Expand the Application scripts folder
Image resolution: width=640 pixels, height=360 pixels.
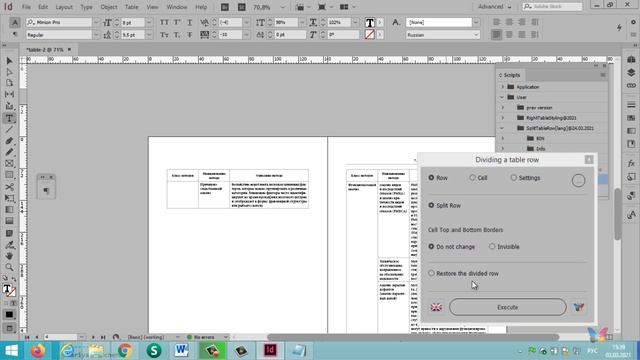[x=502, y=87]
